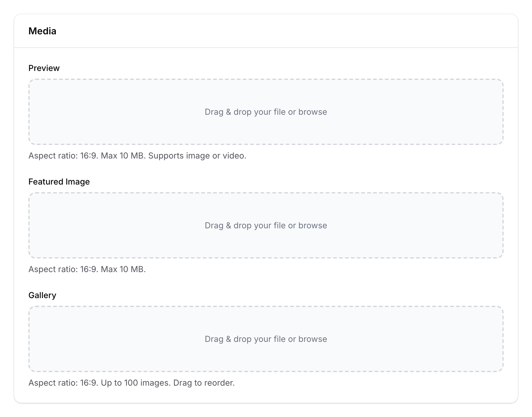The width and height of the screenshot is (532, 417).
Task: Open the Featured Image upload dropzone
Action: 265,225
